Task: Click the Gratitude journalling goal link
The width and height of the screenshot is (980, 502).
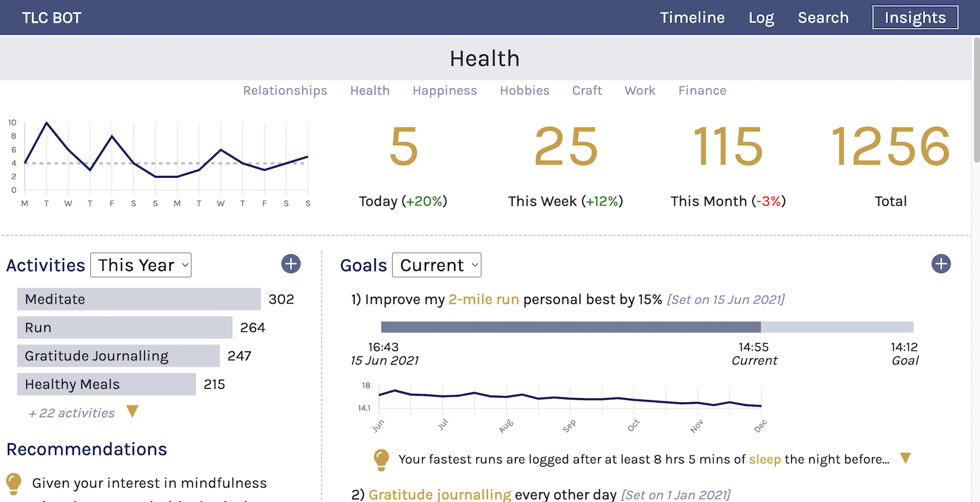Action: pos(440,495)
